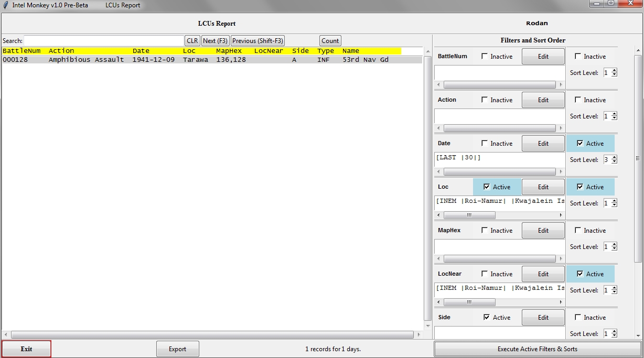Click the Intel Monkey feather title icon

(x=6, y=5)
